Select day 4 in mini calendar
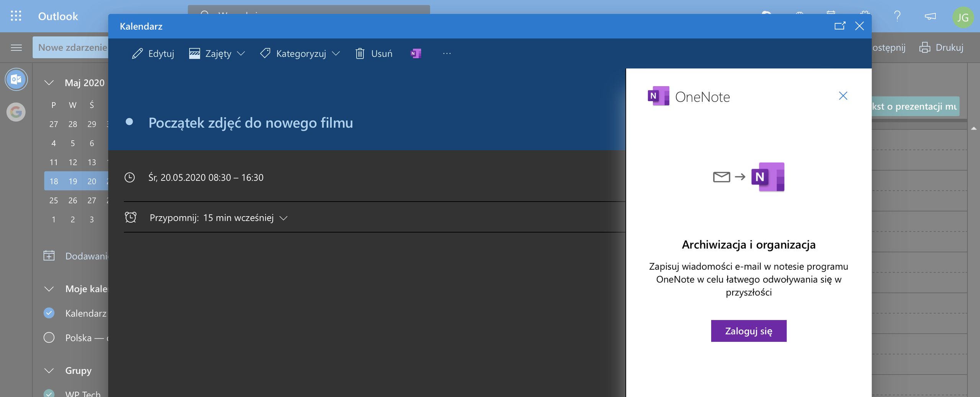Viewport: 980px width, 397px height. point(54,143)
